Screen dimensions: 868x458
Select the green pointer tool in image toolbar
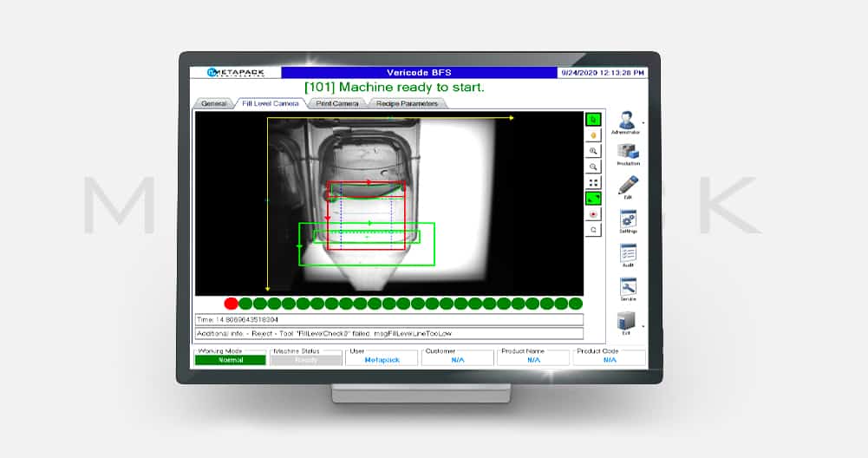[x=593, y=119]
